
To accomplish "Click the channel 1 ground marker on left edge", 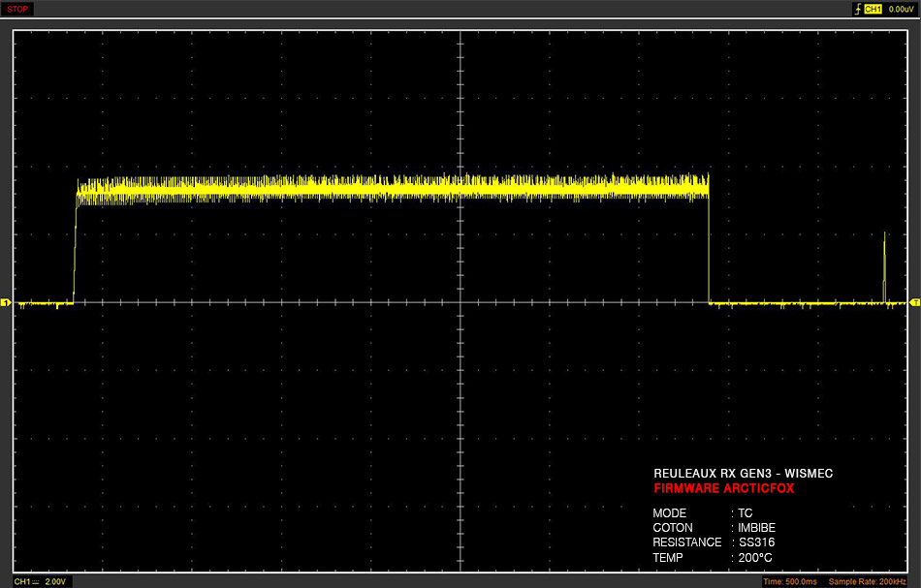I will (x=5, y=303).
